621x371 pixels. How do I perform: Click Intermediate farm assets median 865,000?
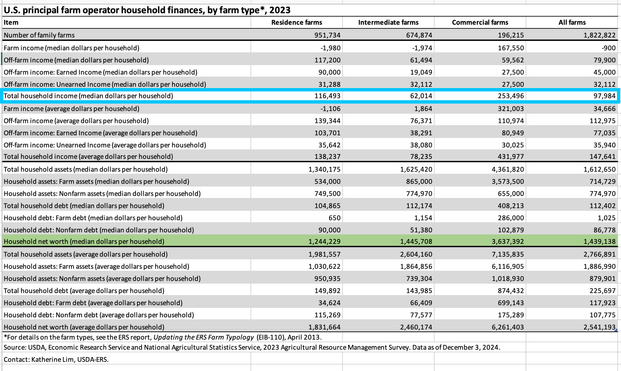[419, 182]
